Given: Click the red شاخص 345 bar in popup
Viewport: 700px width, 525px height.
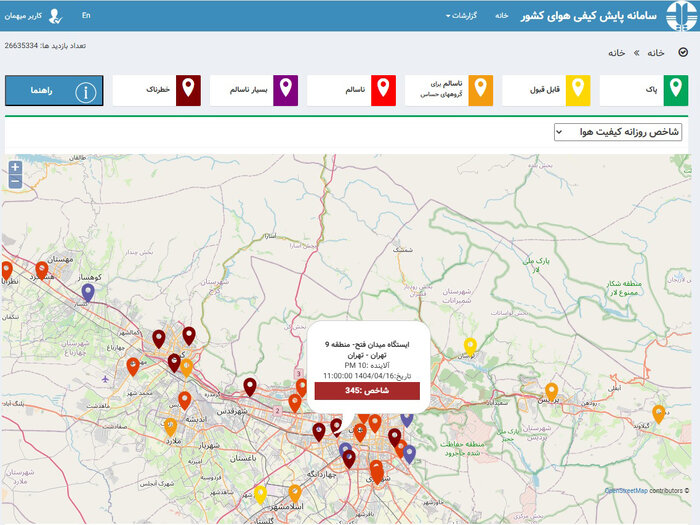Looking at the screenshot, I should (367, 390).
